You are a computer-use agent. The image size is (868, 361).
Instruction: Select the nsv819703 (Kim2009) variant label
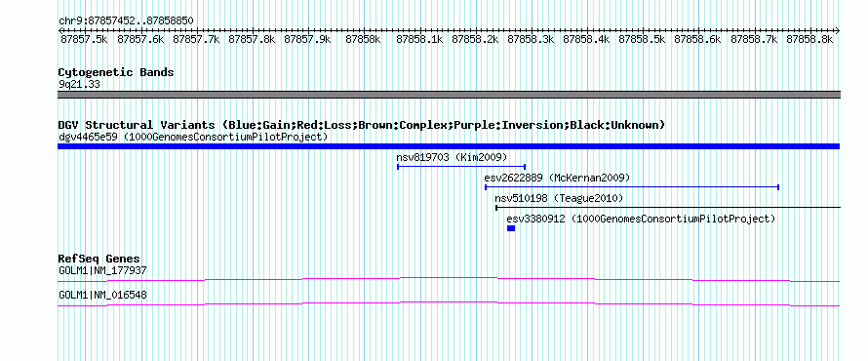[452, 157]
